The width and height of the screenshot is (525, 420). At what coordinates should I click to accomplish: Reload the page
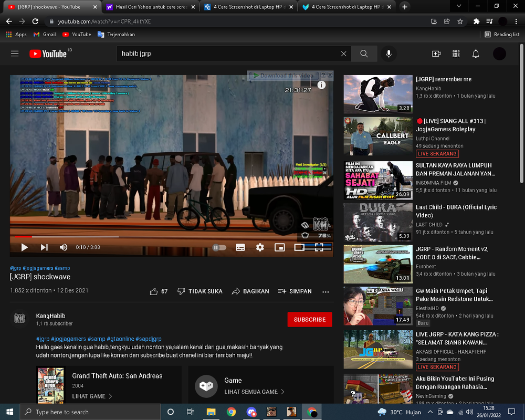[x=35, y=22]
